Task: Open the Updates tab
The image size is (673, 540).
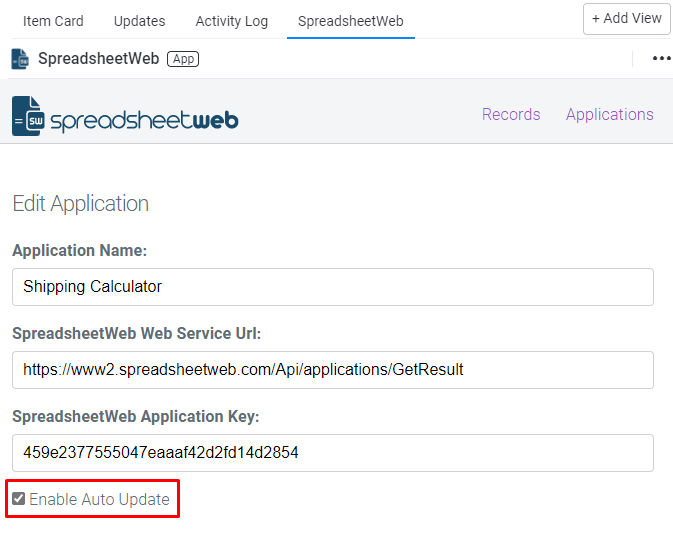Action: pos(139,20)
